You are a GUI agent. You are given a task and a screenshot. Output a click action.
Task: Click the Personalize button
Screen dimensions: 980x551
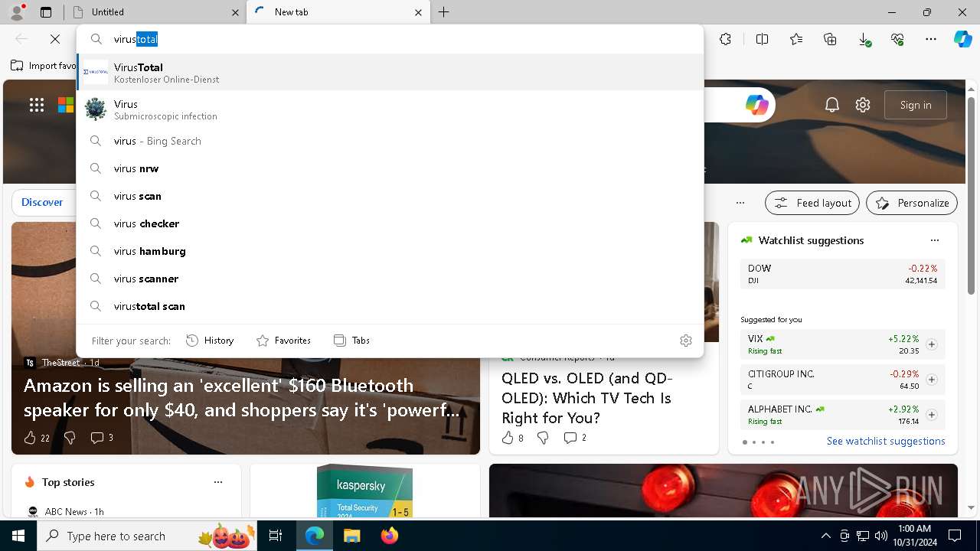[x=912, y=203]
